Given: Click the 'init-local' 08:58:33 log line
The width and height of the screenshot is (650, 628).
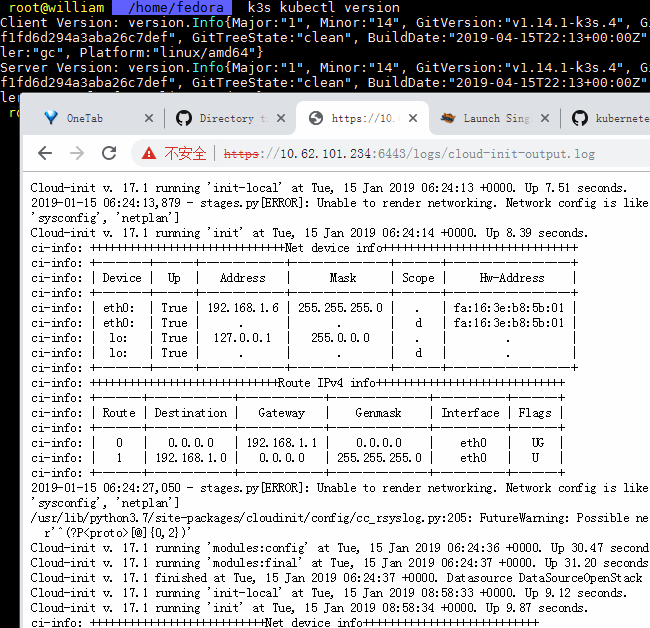Looking at the screenshot, I should tap(328, 593).
